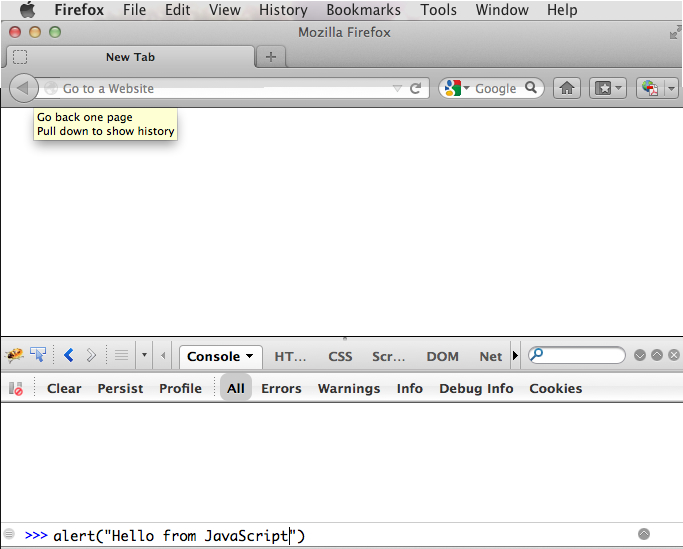Select the All console filter

[235, 388]
